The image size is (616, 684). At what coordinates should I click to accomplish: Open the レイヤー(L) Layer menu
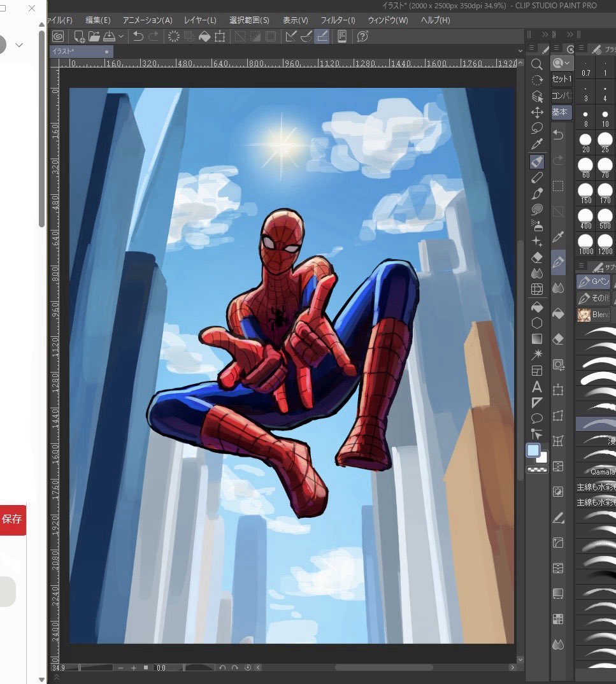click(200, 20)
